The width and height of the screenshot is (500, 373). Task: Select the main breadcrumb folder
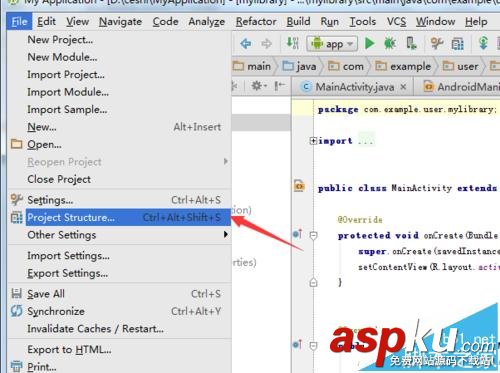(x=252, y=66)
